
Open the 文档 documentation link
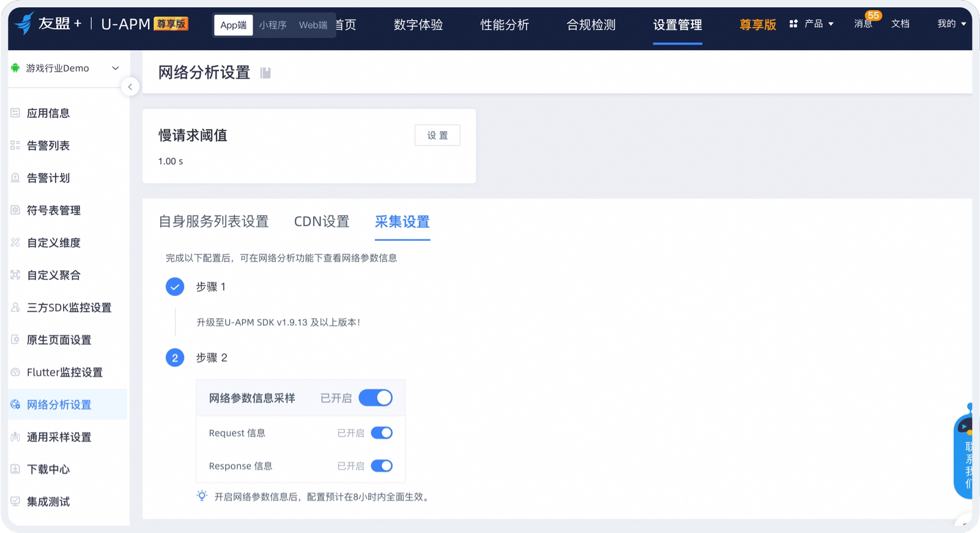(900, 24)
